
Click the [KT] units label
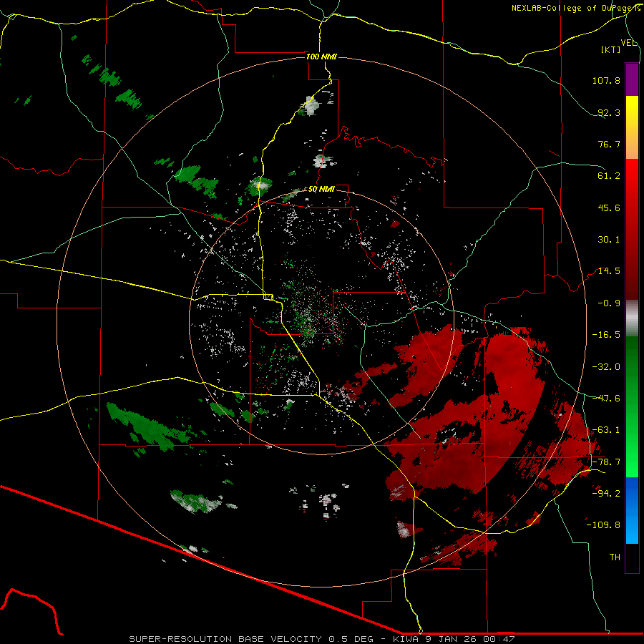coord(611,49)
